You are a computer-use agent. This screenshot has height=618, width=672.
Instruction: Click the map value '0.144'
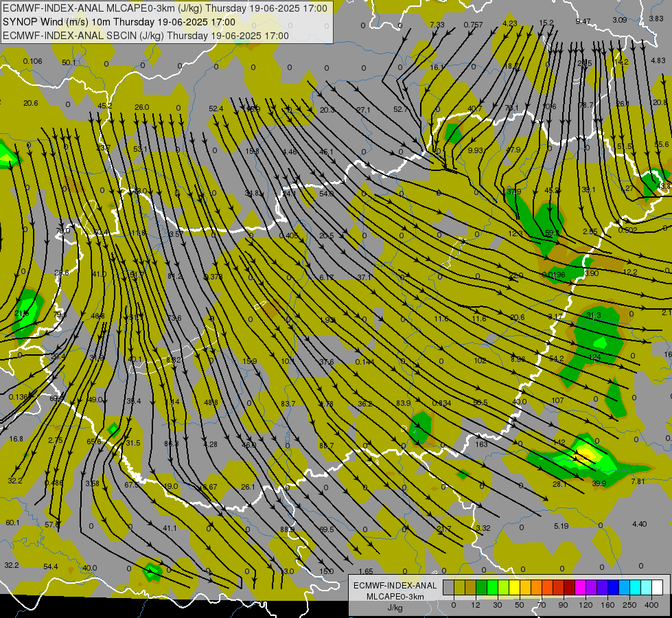pyautogui.click(x=364, y=362)
